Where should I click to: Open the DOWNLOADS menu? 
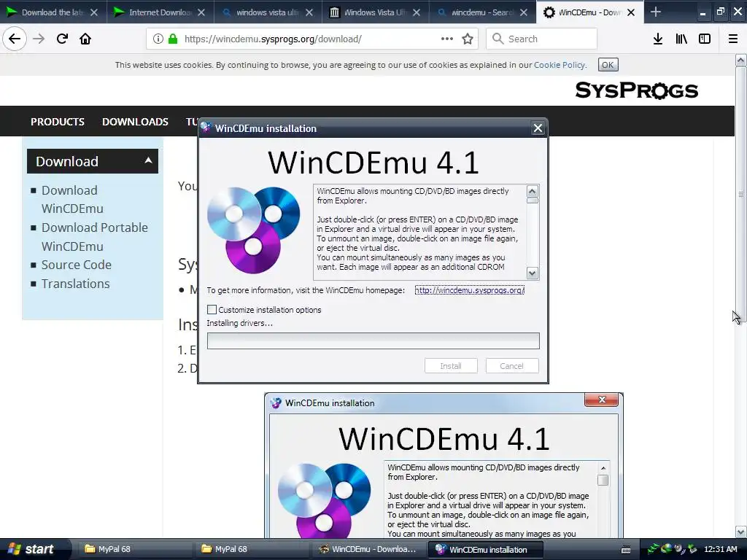pos(135,122)
